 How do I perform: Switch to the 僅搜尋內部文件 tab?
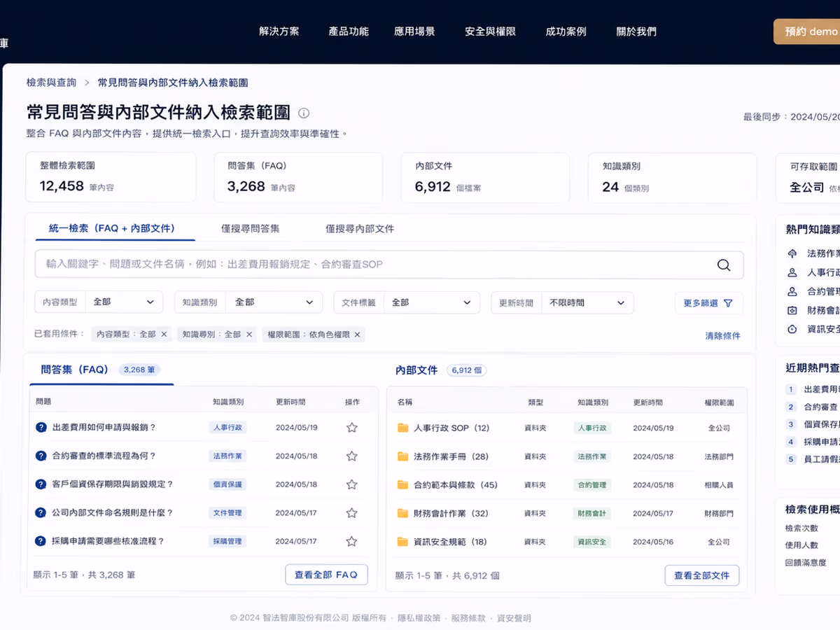tap(360, 228)
